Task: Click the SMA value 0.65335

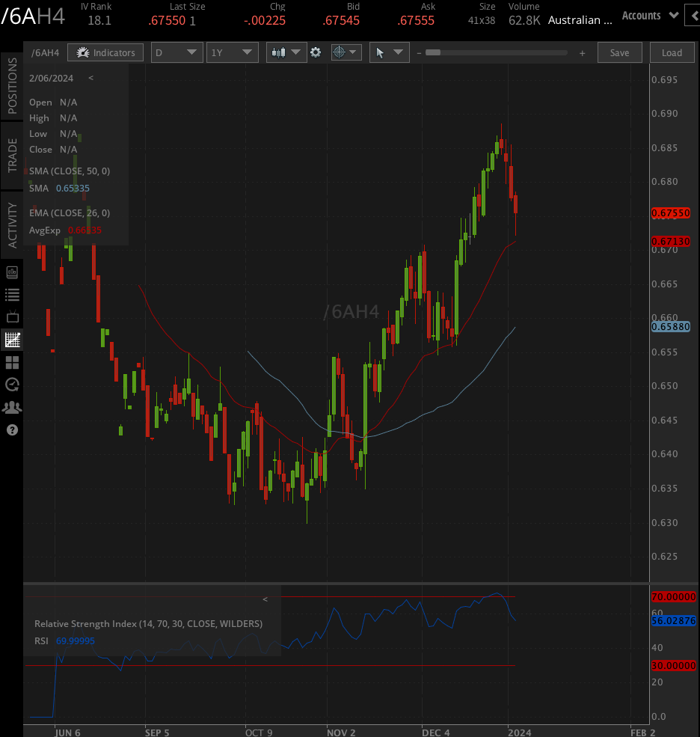Action: [x=73, y=189]
